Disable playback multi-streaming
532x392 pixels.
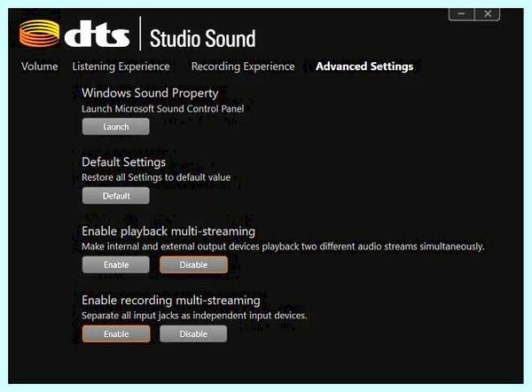point(193,264)
